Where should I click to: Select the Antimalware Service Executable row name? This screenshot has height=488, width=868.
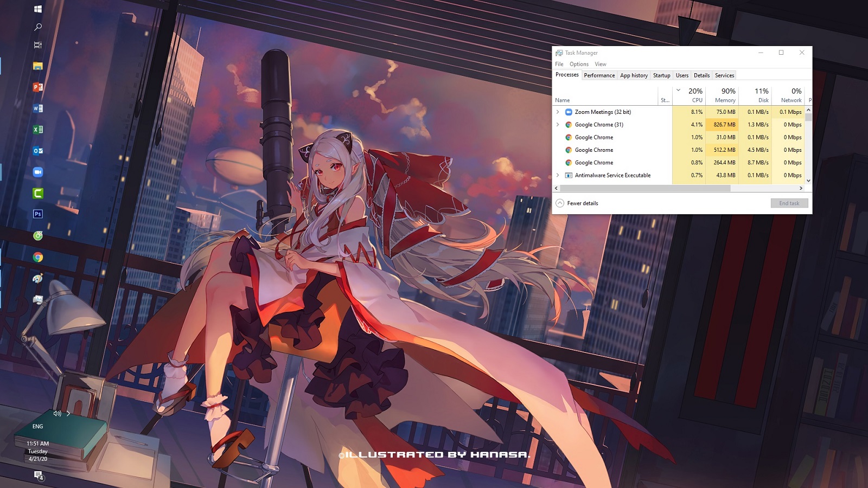coord(612,175)
